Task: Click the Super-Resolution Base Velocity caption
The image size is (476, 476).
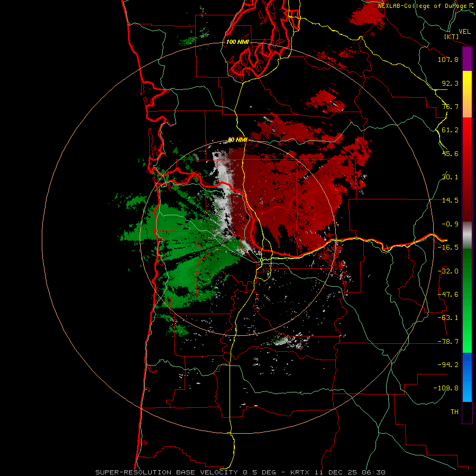Action: (x=241, y=472)
